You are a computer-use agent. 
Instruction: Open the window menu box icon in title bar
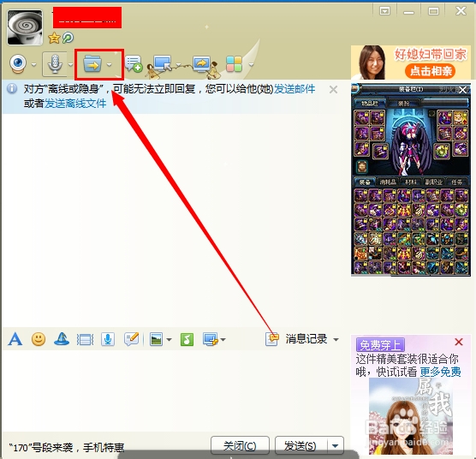(x=384, y=11)
